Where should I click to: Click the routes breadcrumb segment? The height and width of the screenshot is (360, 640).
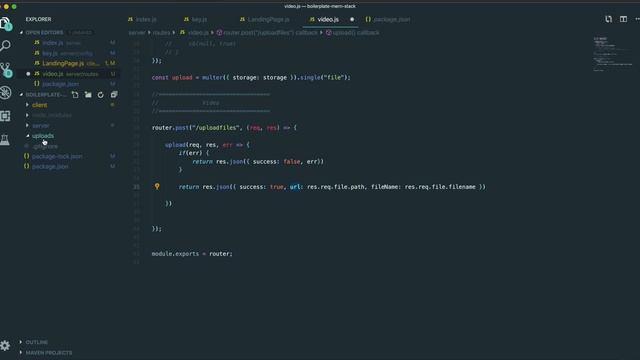(161, 33)
